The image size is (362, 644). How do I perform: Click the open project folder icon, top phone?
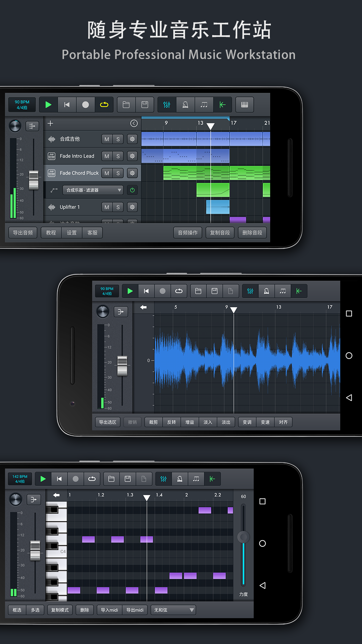point(126,105)
